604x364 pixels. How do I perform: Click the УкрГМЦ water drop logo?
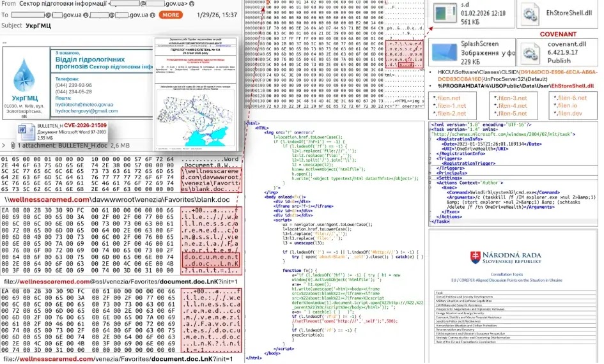point(24,75)
